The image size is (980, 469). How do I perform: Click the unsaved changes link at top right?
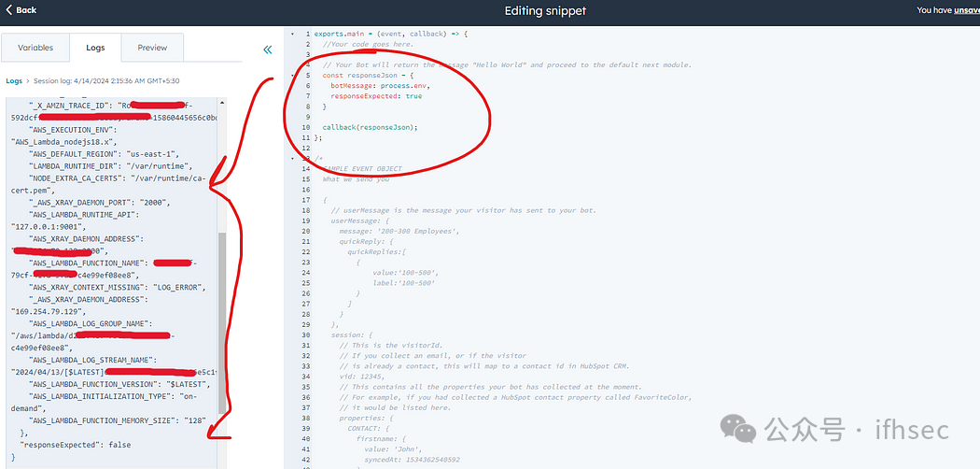(967, 10)
